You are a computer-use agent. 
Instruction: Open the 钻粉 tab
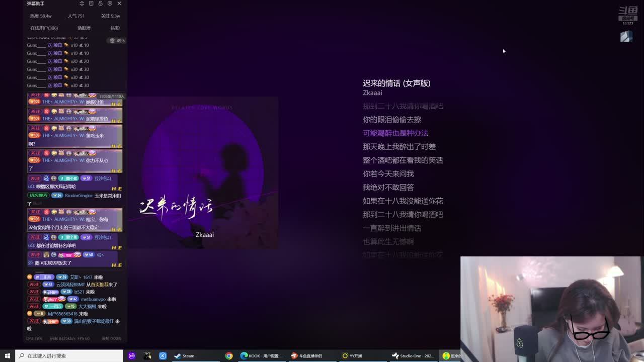(115, 28)
